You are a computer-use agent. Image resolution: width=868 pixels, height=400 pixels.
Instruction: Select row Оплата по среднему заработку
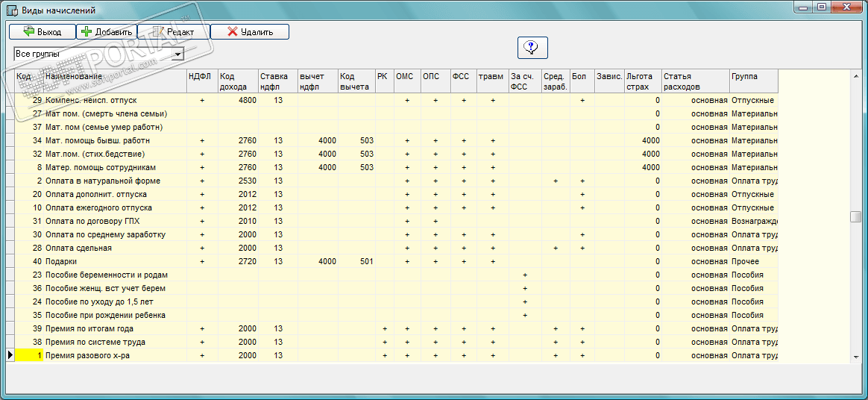point(396,234)
